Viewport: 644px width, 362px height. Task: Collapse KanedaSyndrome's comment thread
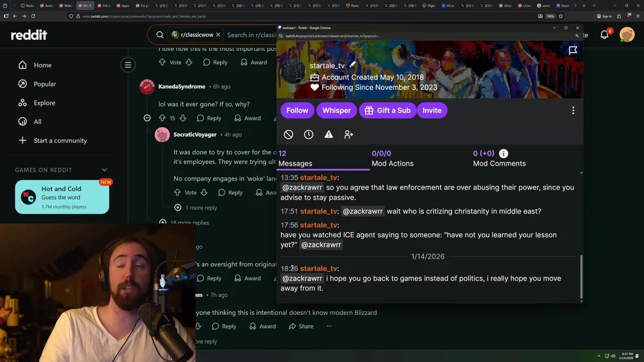pyautogui.click(x=147, y=118)
